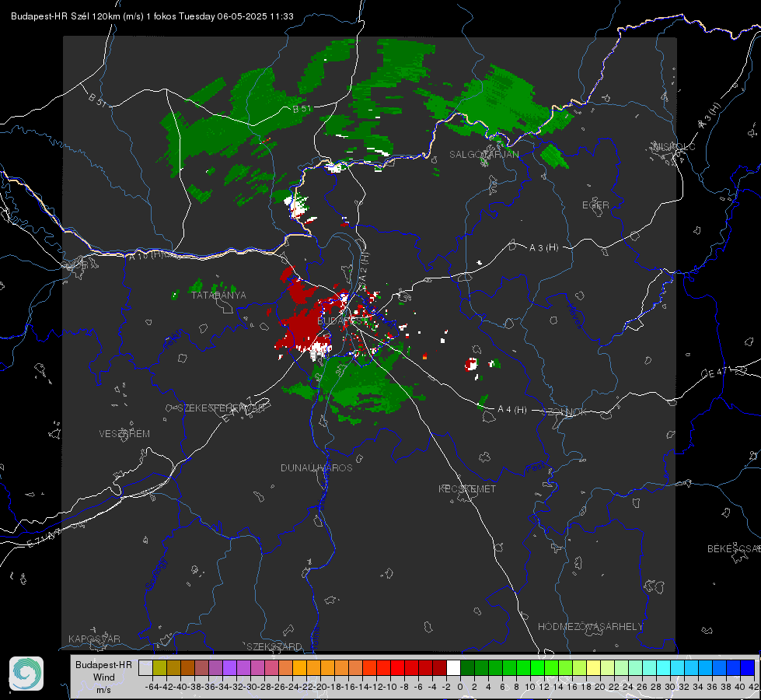The height and width of the screenshot is (700, 761).
Task: Choose the pale yellow legend swatch near 18–20
Action: pyautogui.click(x=594, y=668)
